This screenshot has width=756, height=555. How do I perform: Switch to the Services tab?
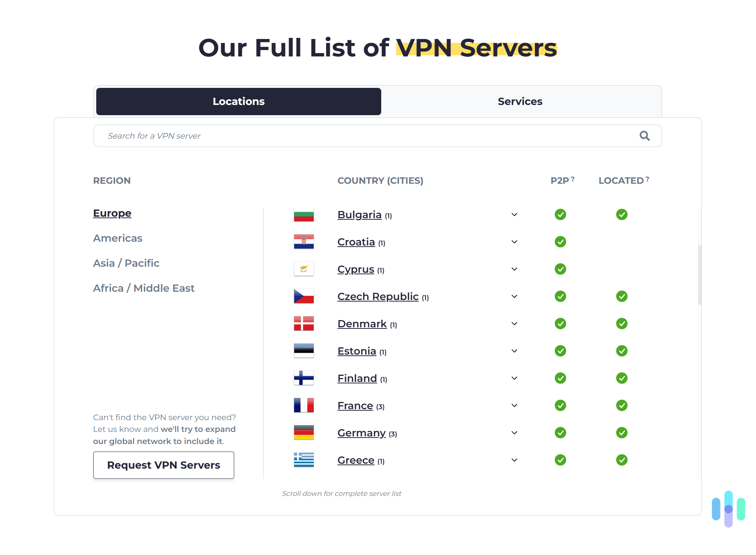[x=520, y=101]
